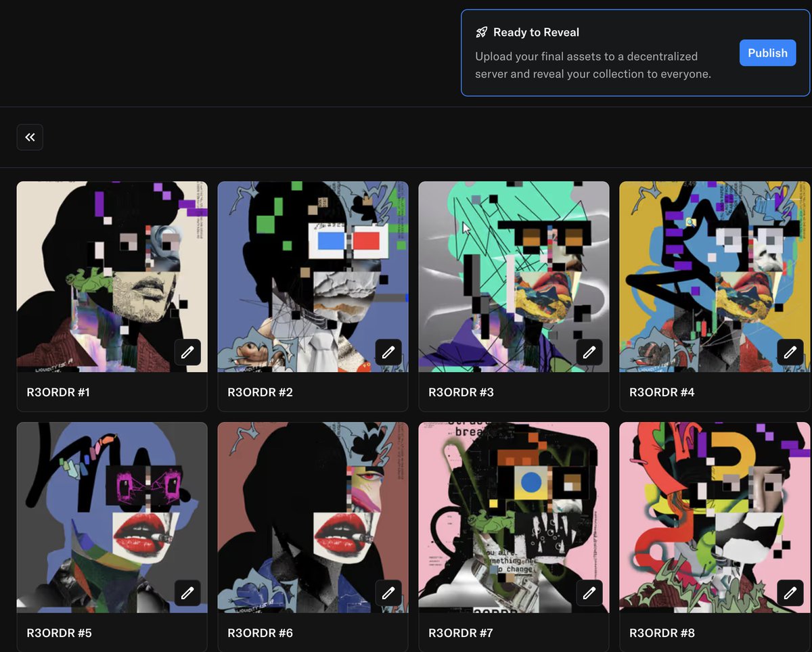Click the 'Upload your final assets' description text
Image resolution: width=812 pixels, height=652 pixels.
click(x=593, y=65)
